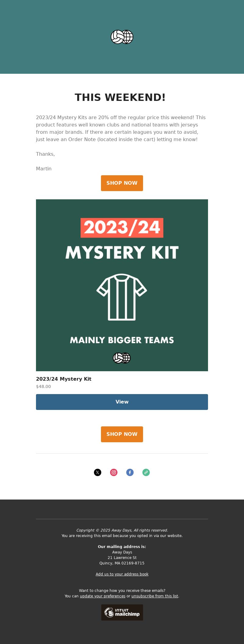Click the striped jersey graphic in the product image

(122, 297)
